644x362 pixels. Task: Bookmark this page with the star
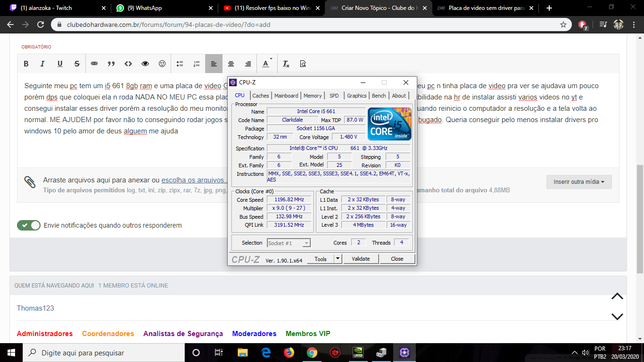point(563,25)
